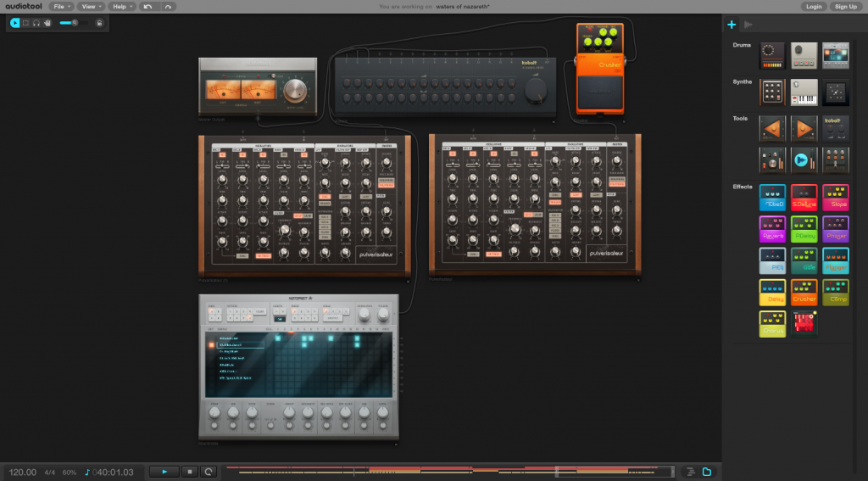Viewport: 868px width, 481px height.
Task: Add the first drum machine with orange pads
Action: 772,55
